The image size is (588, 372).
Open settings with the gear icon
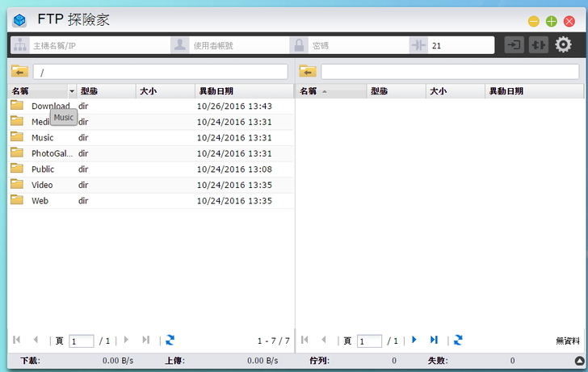(x=563, y=45)
